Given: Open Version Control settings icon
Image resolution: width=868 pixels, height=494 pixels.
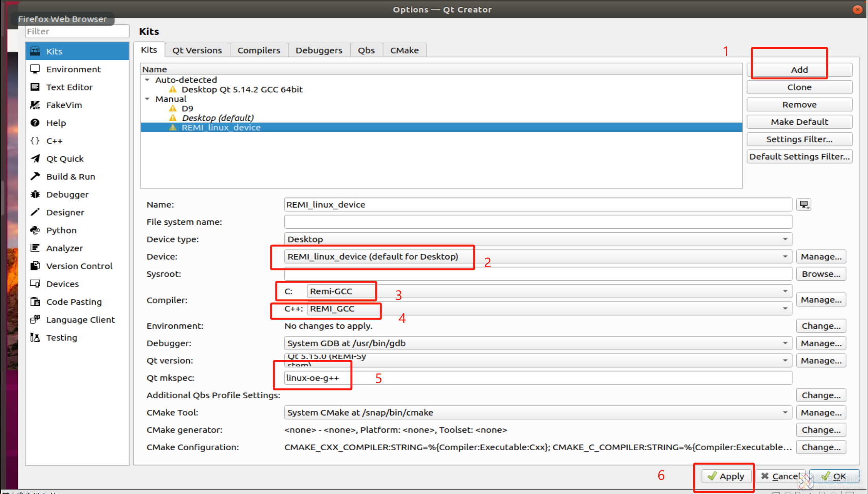Looking at the screenshot, I should click(x=35, y=266).
